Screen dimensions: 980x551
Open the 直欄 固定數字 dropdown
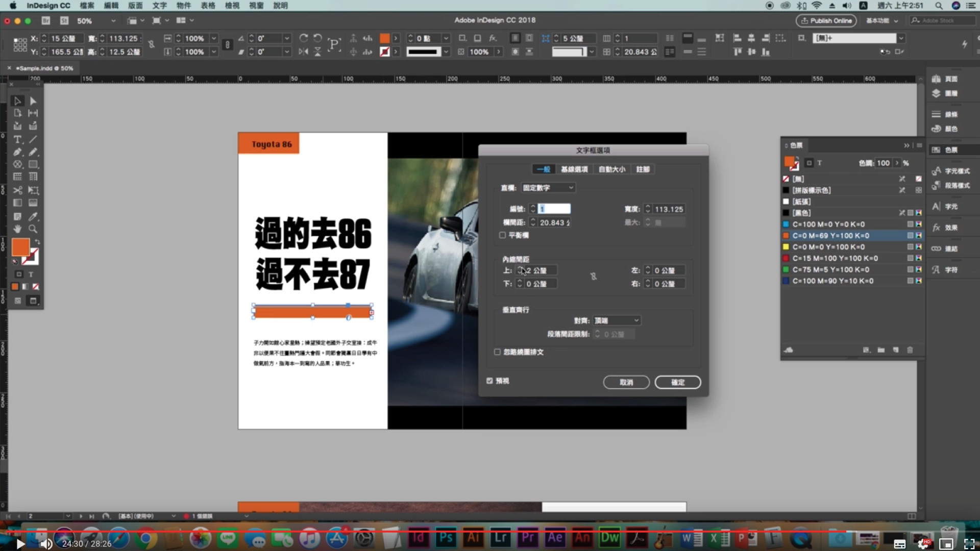(x=548, y=188)
